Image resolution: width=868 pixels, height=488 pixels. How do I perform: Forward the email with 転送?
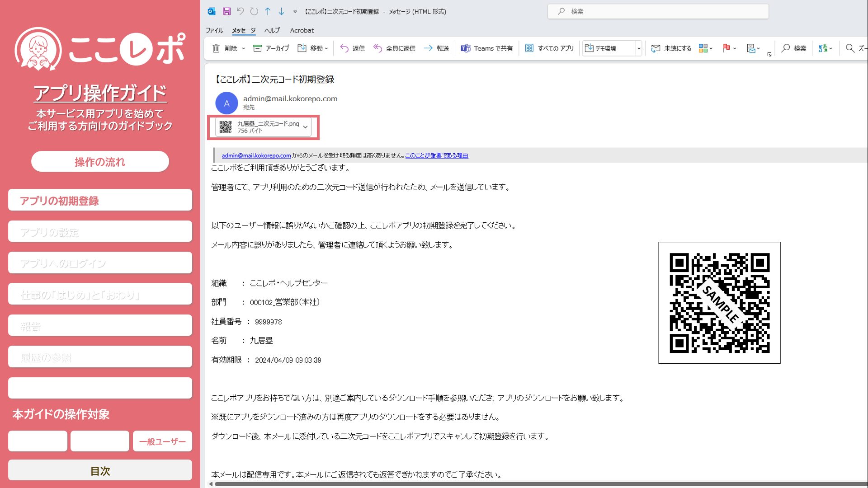(x=436, y=48)
